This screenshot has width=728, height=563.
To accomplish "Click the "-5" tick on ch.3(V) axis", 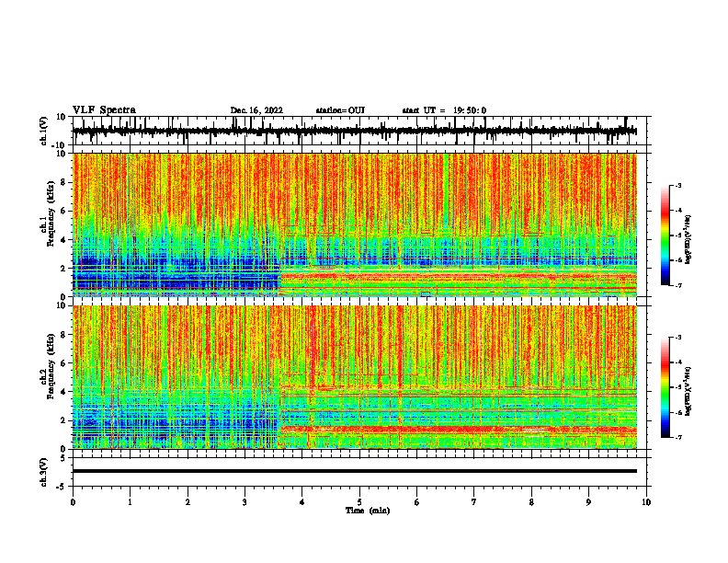I will pos(62,487).
